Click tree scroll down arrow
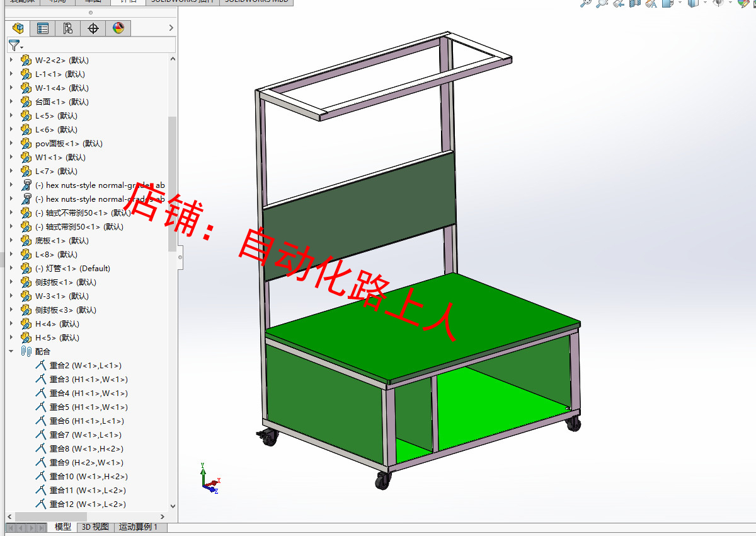756x536 pixels. (x=173, y=506)
